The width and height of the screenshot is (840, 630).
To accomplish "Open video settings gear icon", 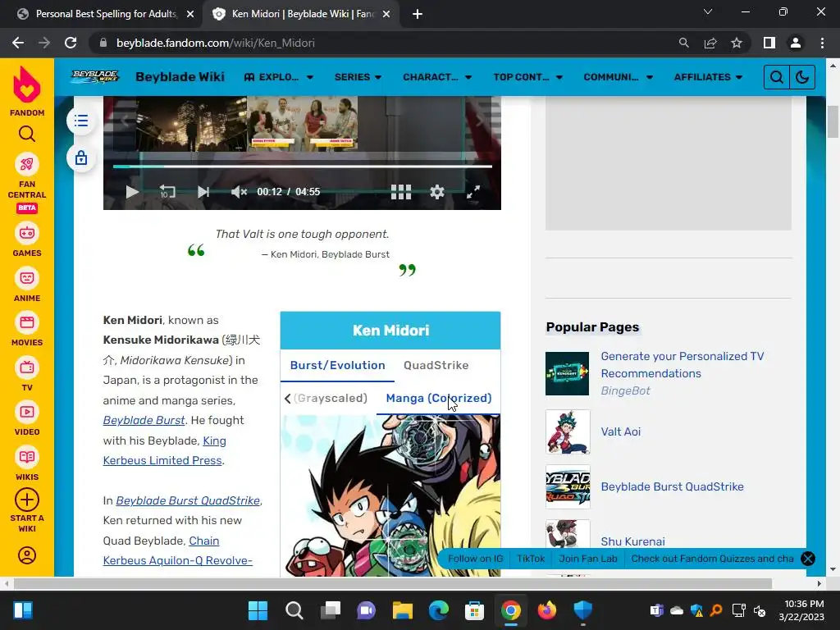I will click(437, 192).
